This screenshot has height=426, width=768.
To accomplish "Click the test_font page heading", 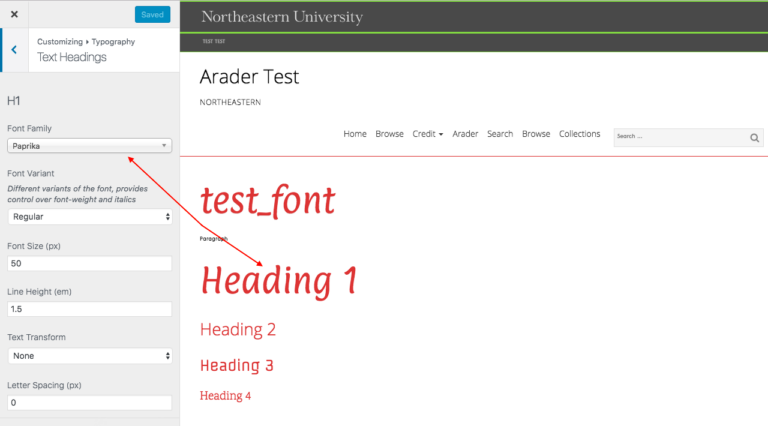I will tap(267, 201).
